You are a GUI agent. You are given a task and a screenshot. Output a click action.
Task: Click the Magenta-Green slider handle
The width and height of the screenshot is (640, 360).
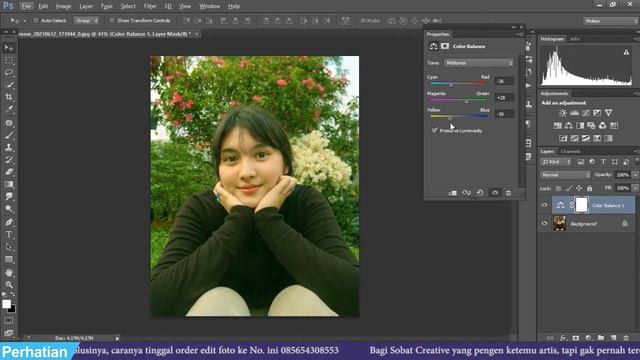(x=467, y=101)
